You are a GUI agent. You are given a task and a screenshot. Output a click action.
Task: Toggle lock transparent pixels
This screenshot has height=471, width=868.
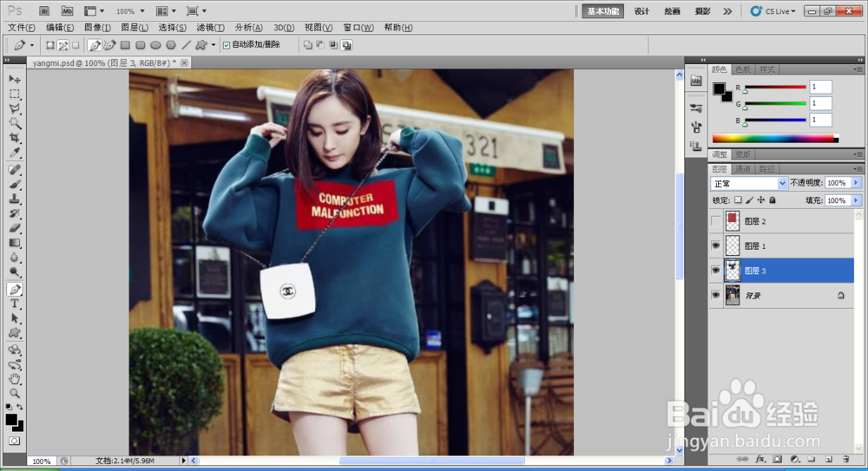(x=738, y=200)
